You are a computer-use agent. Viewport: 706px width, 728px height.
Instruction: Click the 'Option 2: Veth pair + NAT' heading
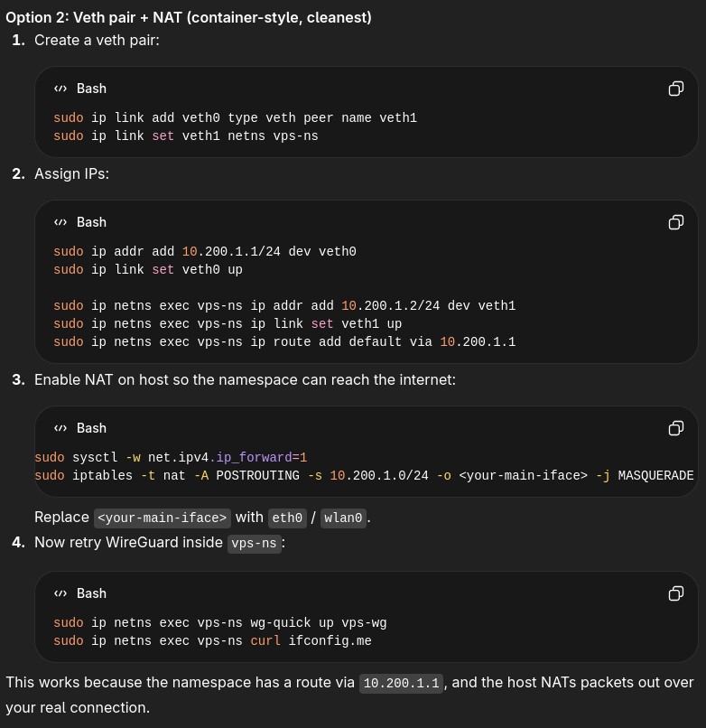[x=189, y=18]
